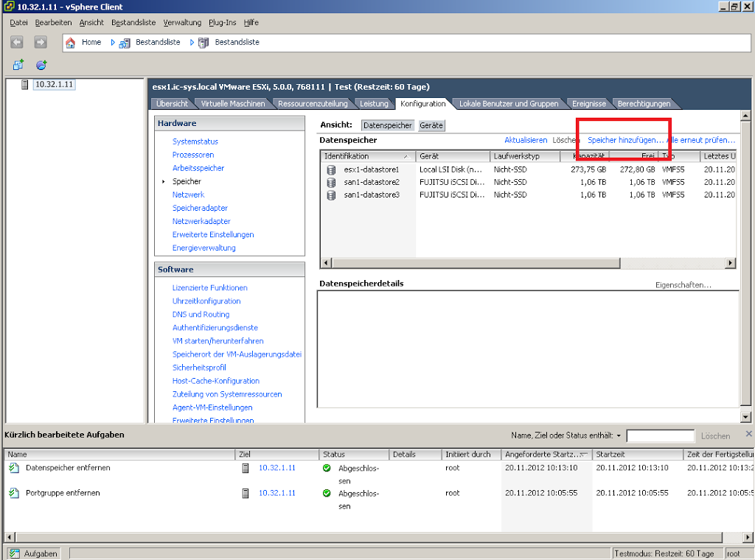Switch view to Datenspeicher

click(x=388, y=126)
